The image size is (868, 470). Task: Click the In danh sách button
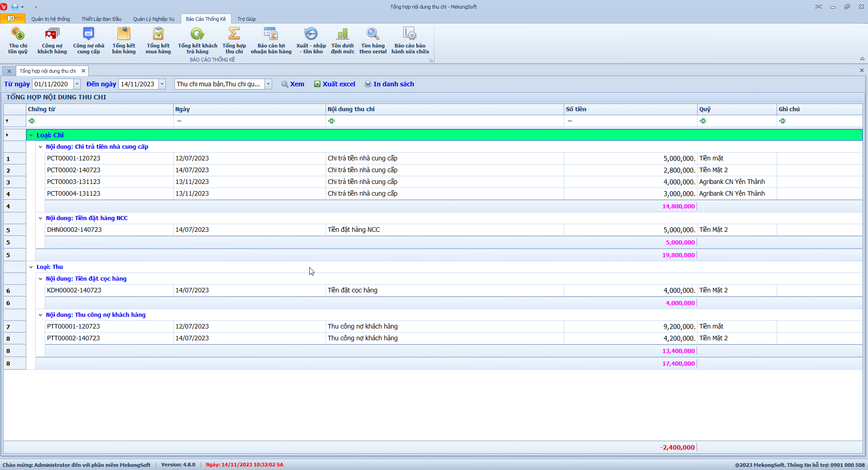pyautogui.click(x=389, y=84)
